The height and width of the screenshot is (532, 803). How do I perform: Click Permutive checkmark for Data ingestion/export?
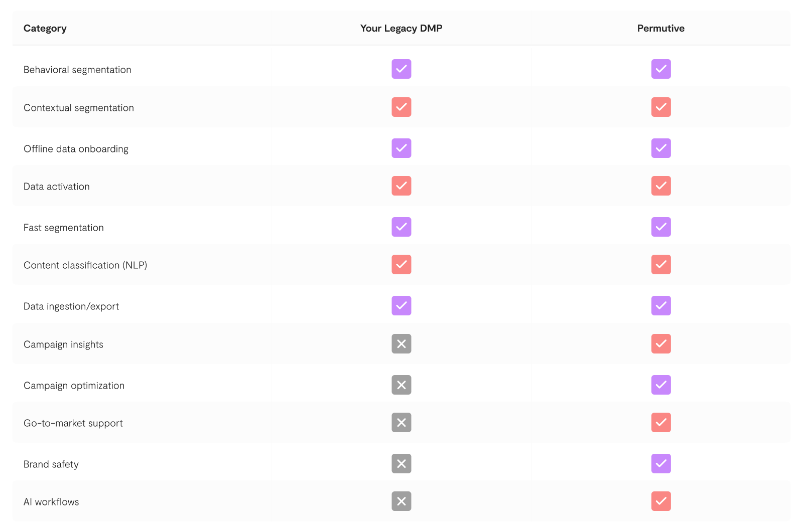(661, 306)
